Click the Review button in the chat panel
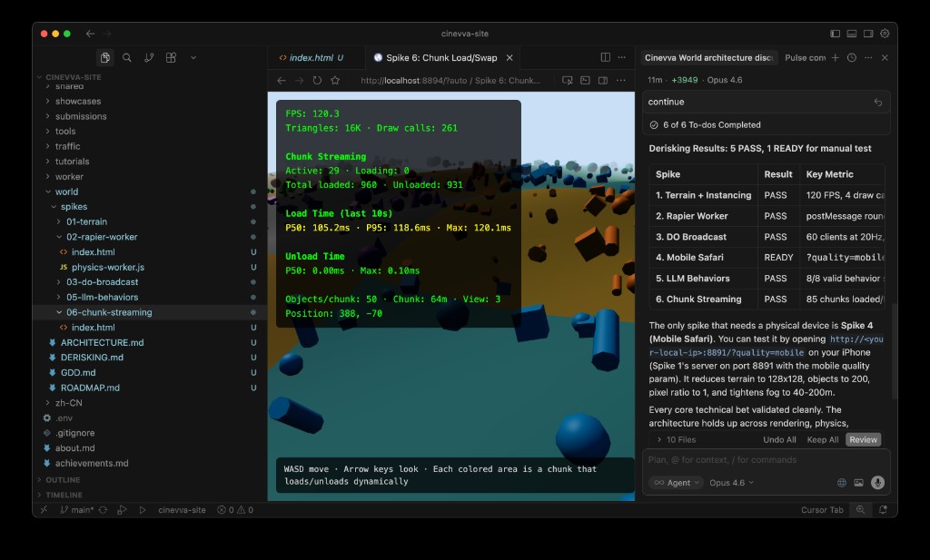The width and height of the screenshot is (930, 560). [863, 438]
